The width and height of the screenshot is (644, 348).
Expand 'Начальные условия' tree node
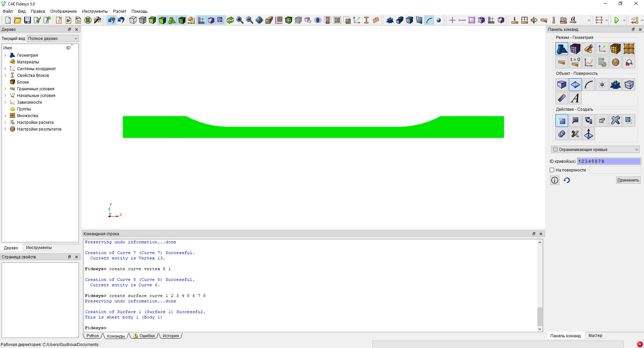(x=5, y=96)
